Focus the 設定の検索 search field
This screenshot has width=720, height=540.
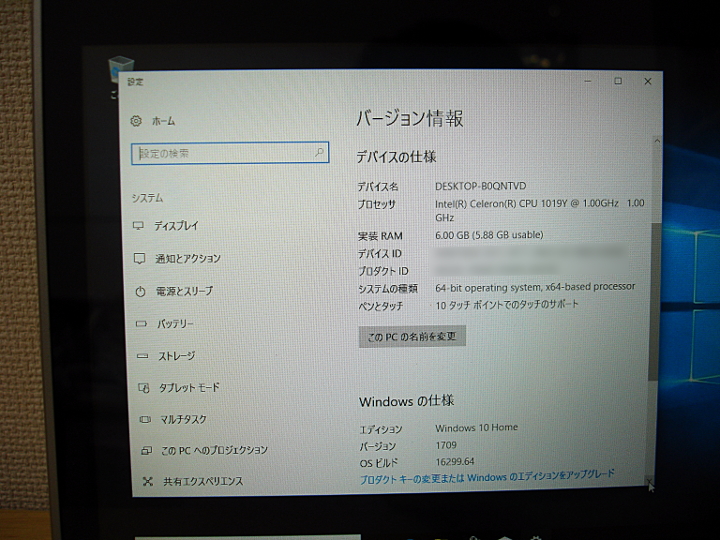230,153
